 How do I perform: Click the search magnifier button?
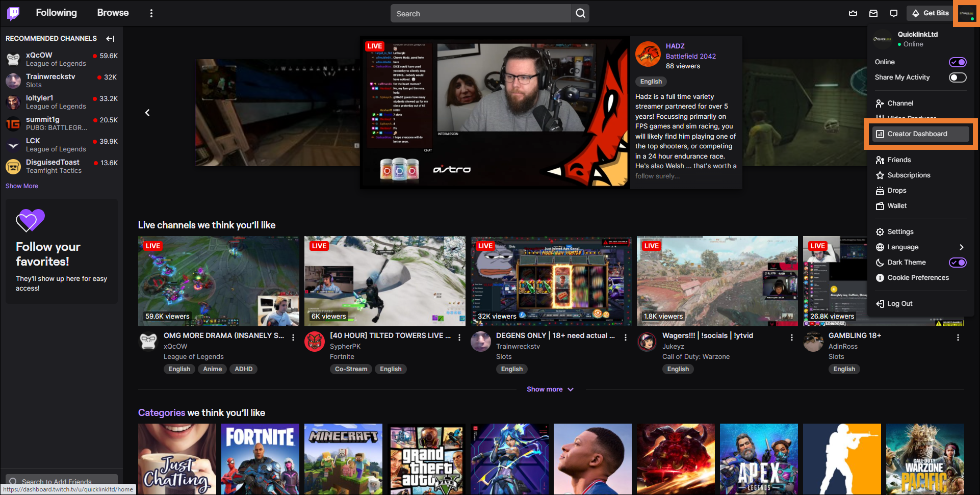(x=580, y=13)
